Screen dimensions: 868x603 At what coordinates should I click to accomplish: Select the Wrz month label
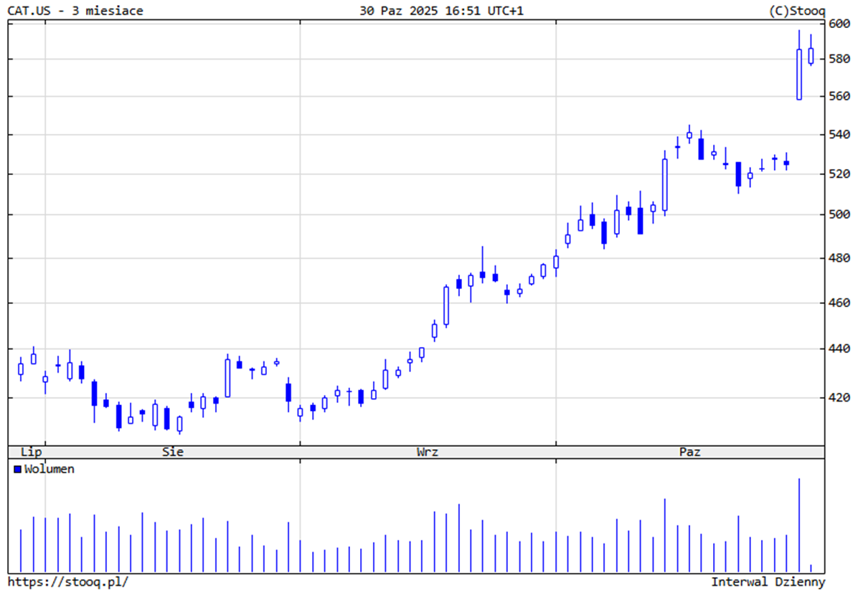(428, 452)
